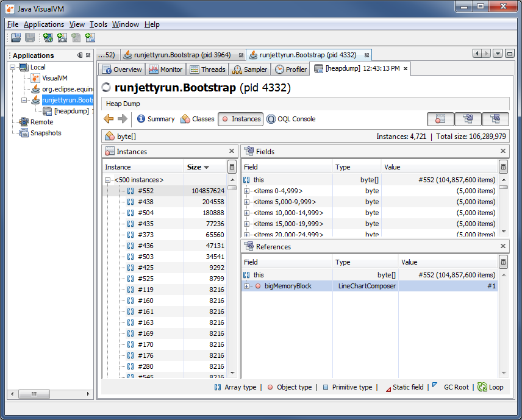Close the References pane
The image size is (522, 420).
click(x=503, y=246)
